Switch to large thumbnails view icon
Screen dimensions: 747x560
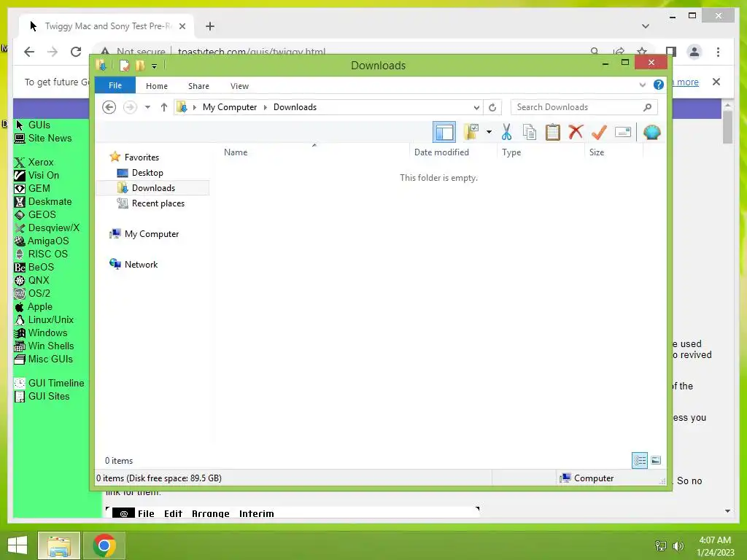tap(656, 461)
